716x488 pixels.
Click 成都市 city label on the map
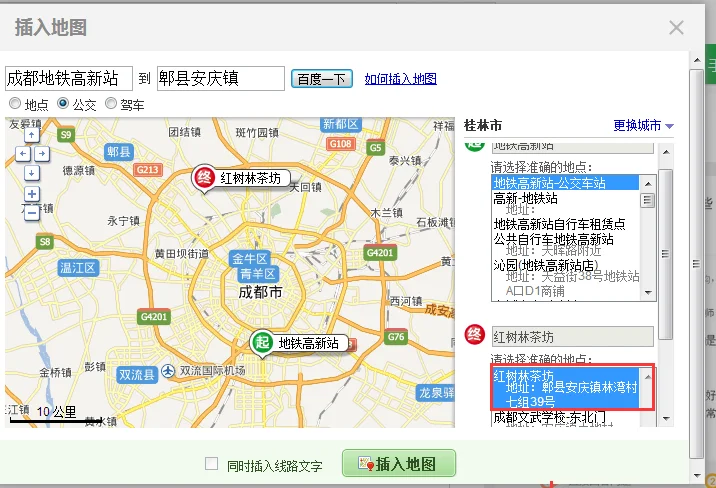260,292
